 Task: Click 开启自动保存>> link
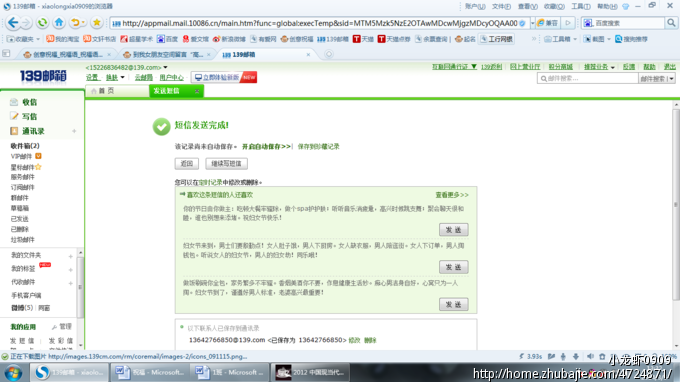[x=266, y=147]
